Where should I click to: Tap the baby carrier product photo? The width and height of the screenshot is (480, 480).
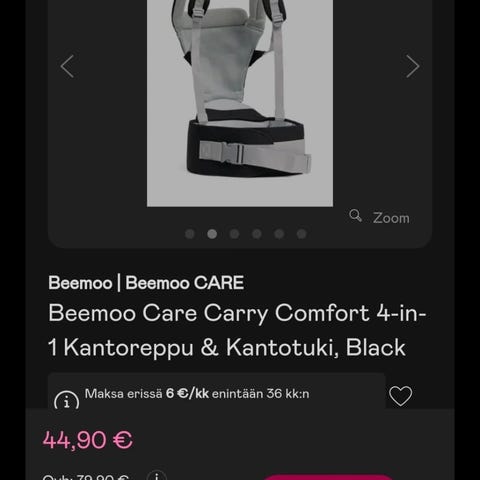point(240,102)
